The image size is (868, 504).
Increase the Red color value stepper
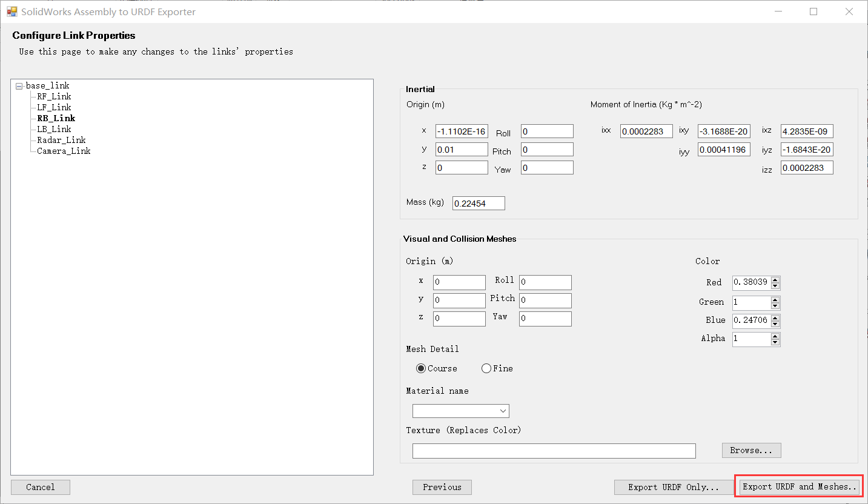click(775, 280)
